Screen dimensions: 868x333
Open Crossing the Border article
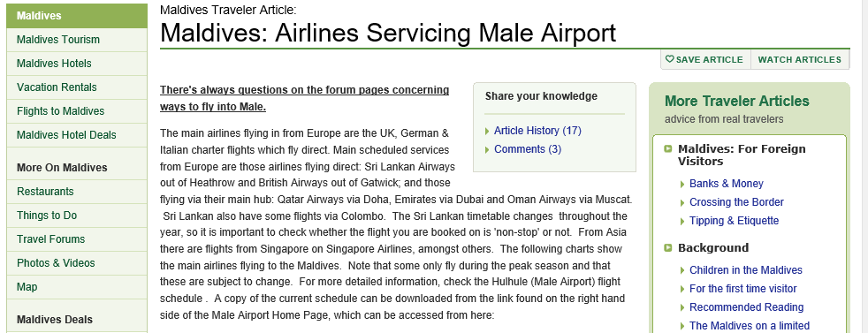click(736, 202)
